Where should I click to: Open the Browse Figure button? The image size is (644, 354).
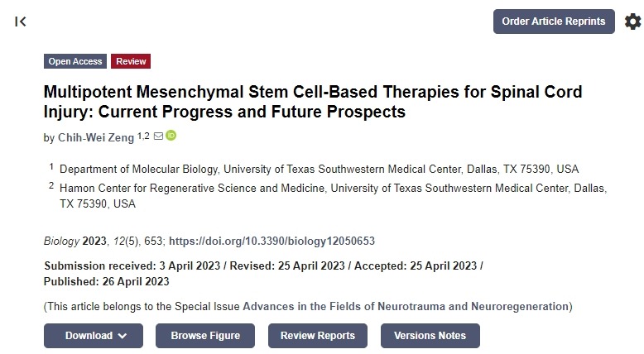(205, 336)
